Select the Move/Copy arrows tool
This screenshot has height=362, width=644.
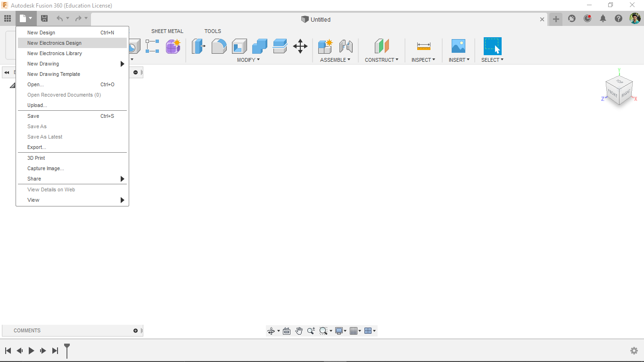click(x=300, y=46)
